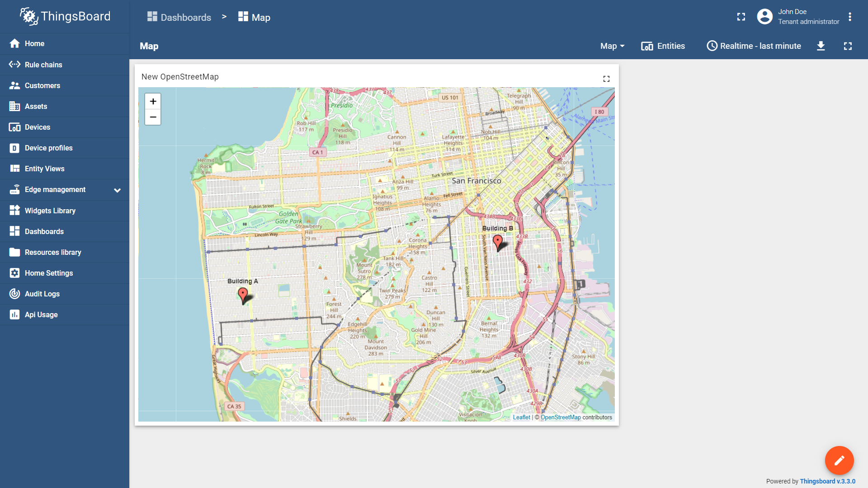
Task: Click the Devices icon in sidebar
Action: click(14, 127)
